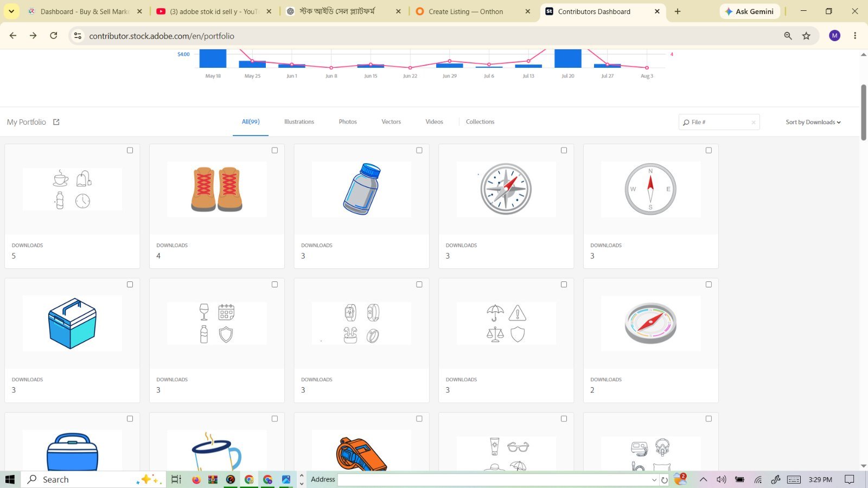Select the umbrella and warning icons checkbox

coord(564,284)
